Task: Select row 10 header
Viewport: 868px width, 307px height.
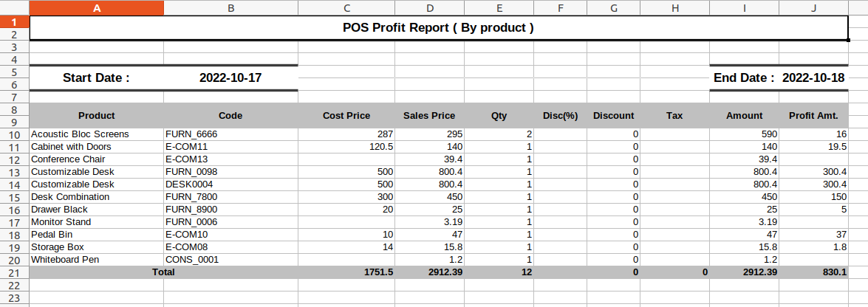Action: coord(14,134)
